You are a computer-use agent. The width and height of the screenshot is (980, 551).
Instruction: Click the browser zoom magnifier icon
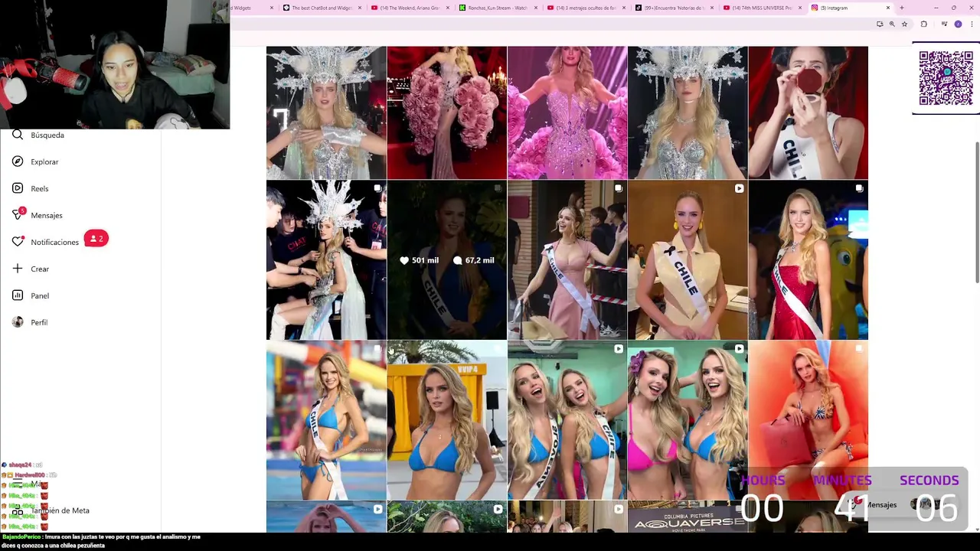click(892, 24)
